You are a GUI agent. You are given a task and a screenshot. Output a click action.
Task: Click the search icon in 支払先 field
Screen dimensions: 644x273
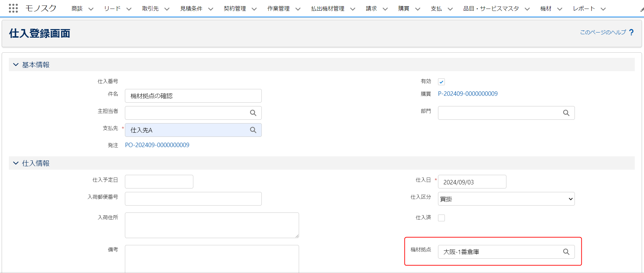[253, 130]
